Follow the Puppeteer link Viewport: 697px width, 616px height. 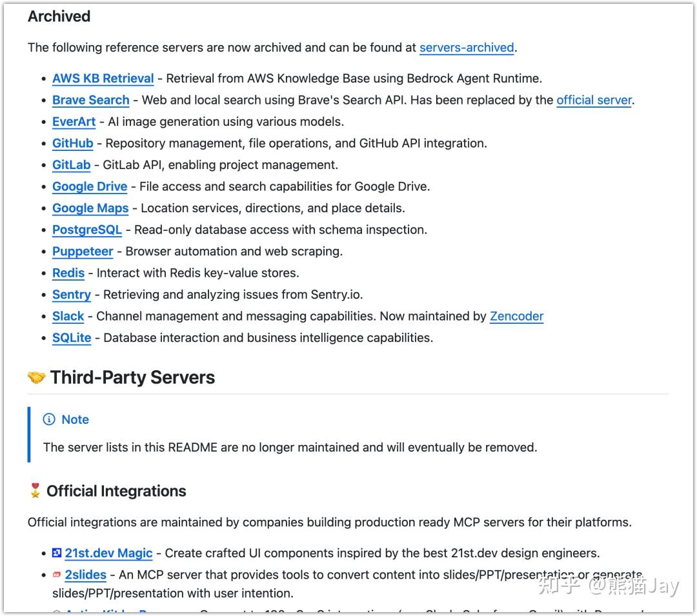point(83,252)
